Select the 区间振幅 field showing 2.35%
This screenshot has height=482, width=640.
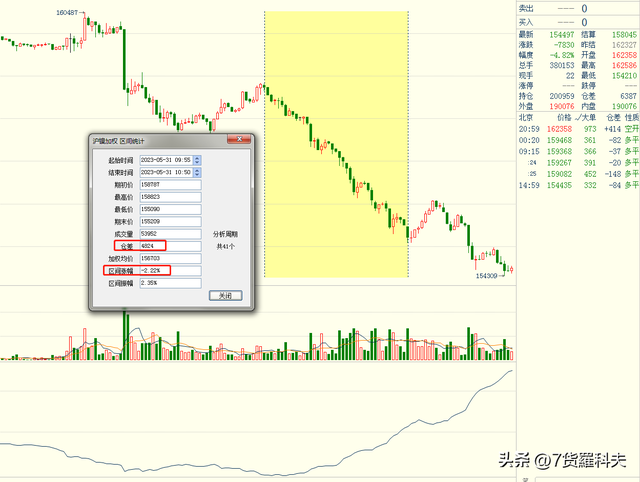pos(170,283)
